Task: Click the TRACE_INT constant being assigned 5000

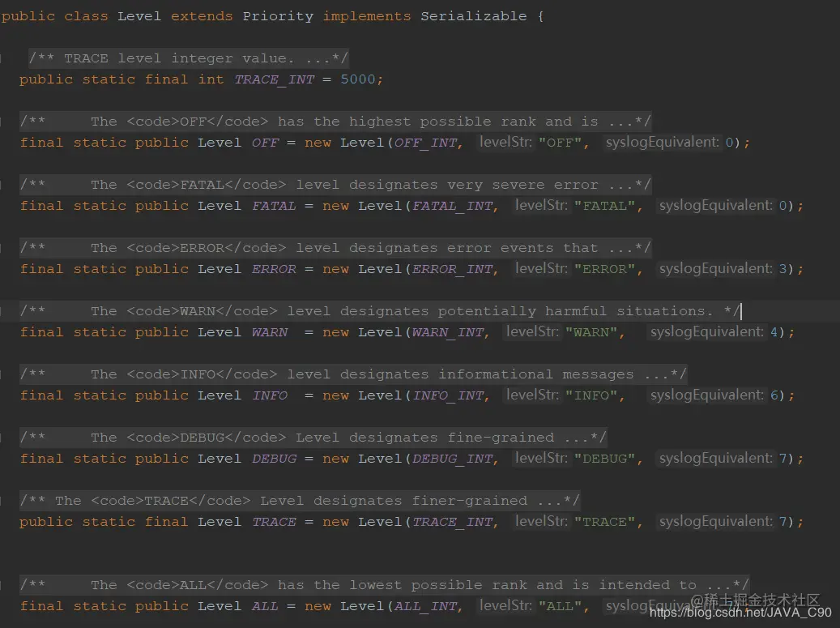Action: tap(275, 79)
